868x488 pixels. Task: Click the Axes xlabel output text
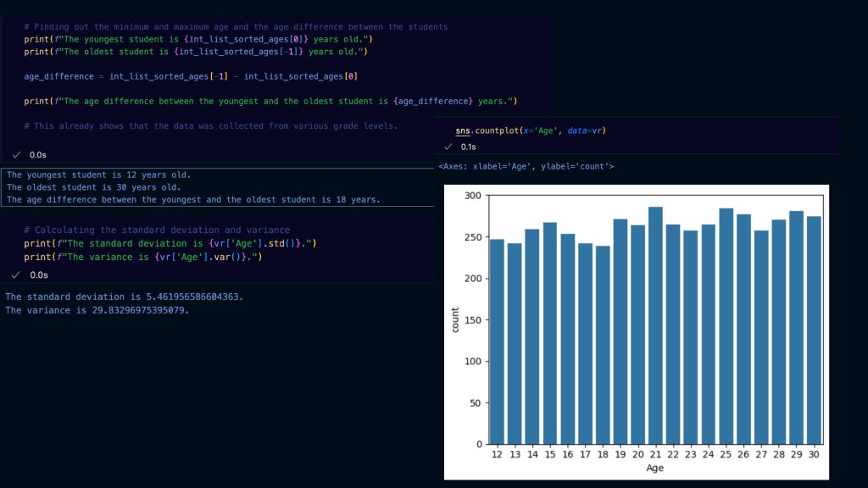(x=526, y=167)
